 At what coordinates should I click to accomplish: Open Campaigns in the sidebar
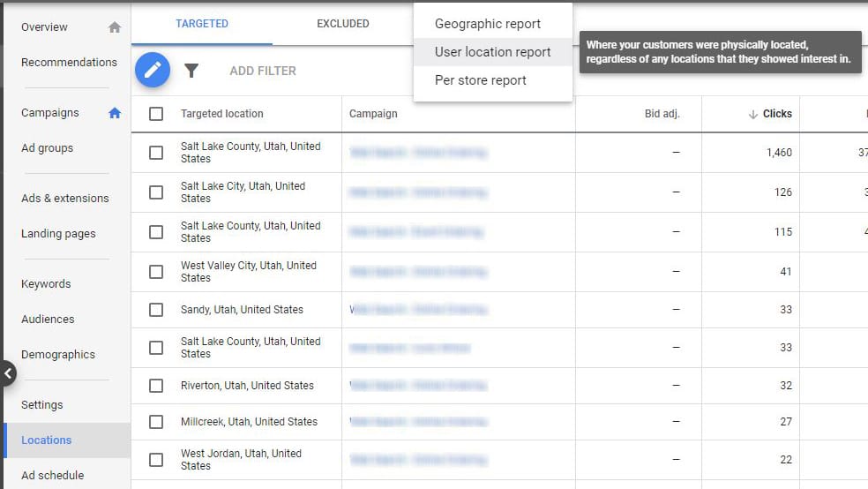[49, 113]
